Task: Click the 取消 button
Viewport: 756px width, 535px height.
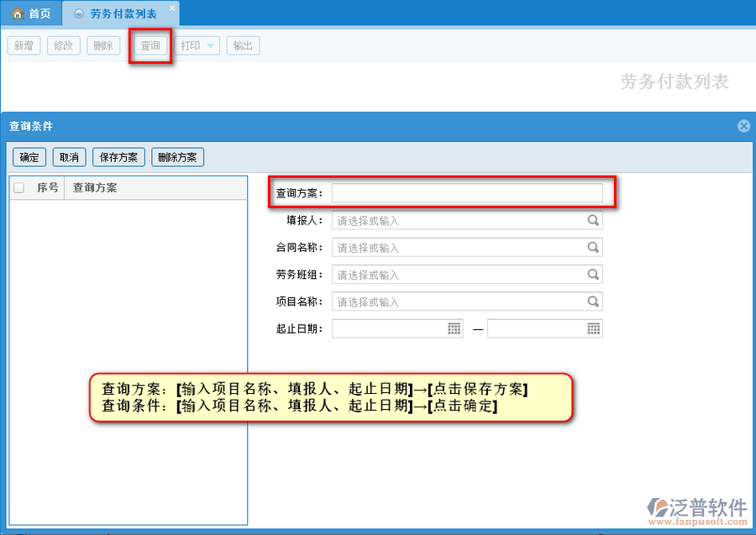Action: pos(69,157)
